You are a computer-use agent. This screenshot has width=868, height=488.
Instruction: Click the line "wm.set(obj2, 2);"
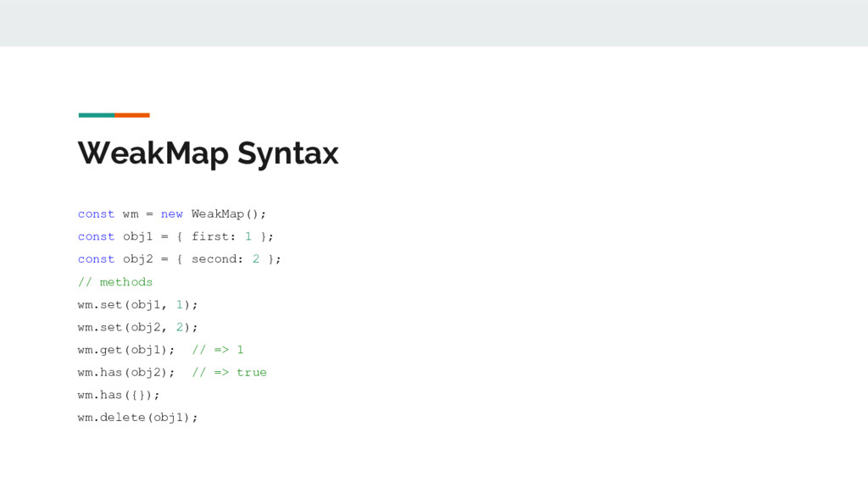[x=138, y=328]
